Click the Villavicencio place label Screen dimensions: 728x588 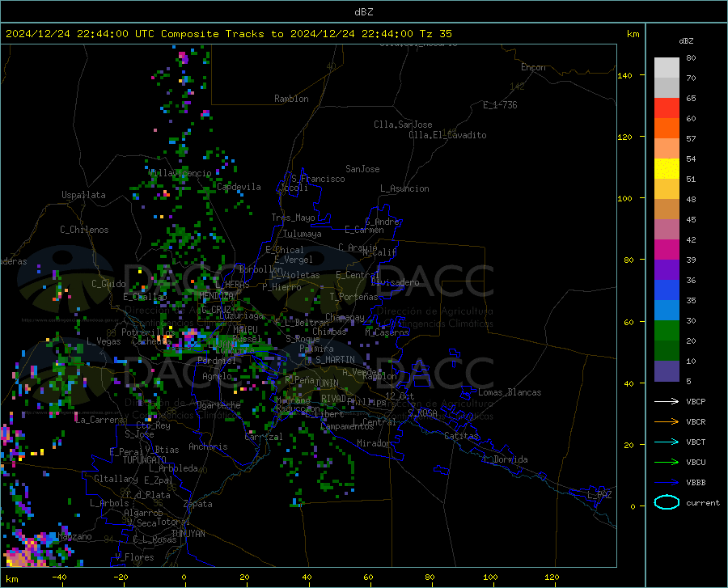coord(180,173)
